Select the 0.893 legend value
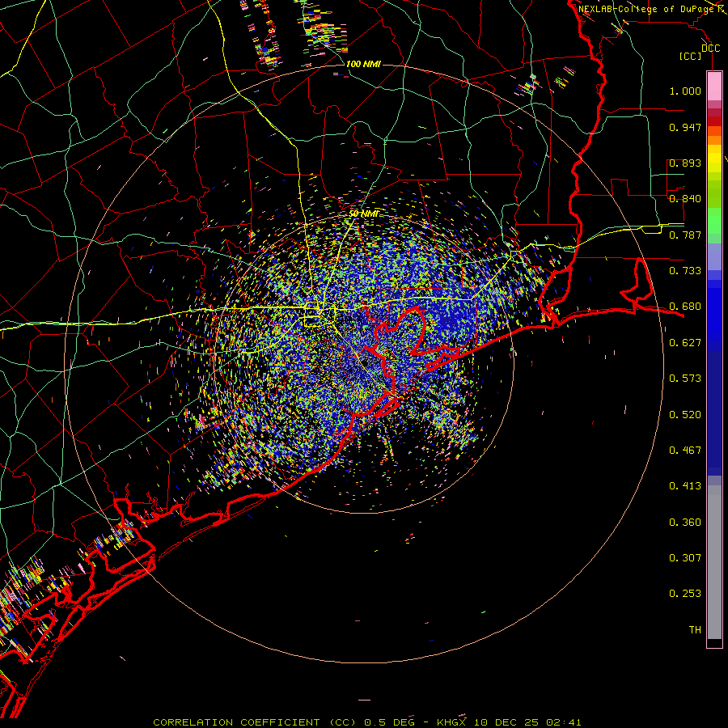 685,163
